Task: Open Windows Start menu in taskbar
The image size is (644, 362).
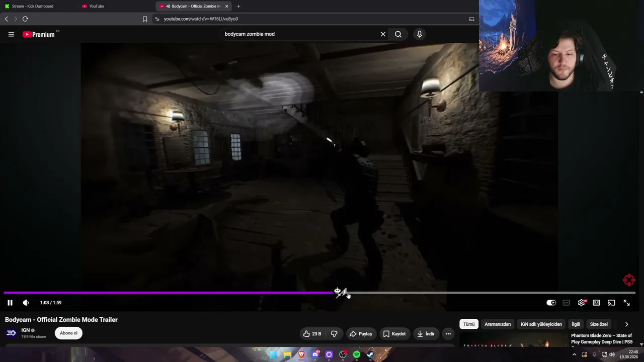Action: click(x=273, y=354)
